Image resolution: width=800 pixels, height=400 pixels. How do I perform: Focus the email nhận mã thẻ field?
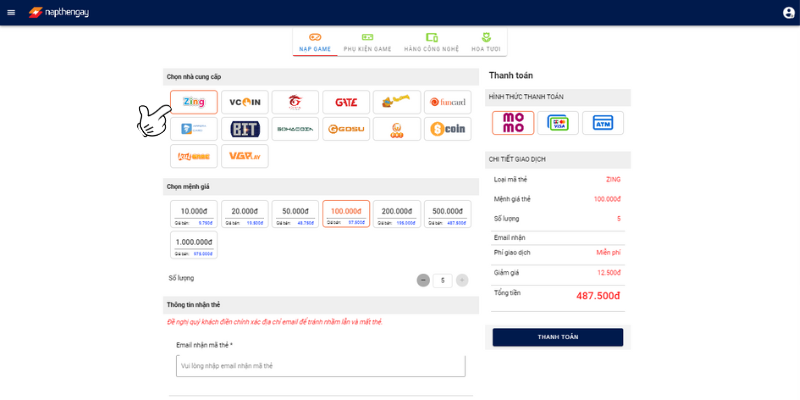pos(320,366)
